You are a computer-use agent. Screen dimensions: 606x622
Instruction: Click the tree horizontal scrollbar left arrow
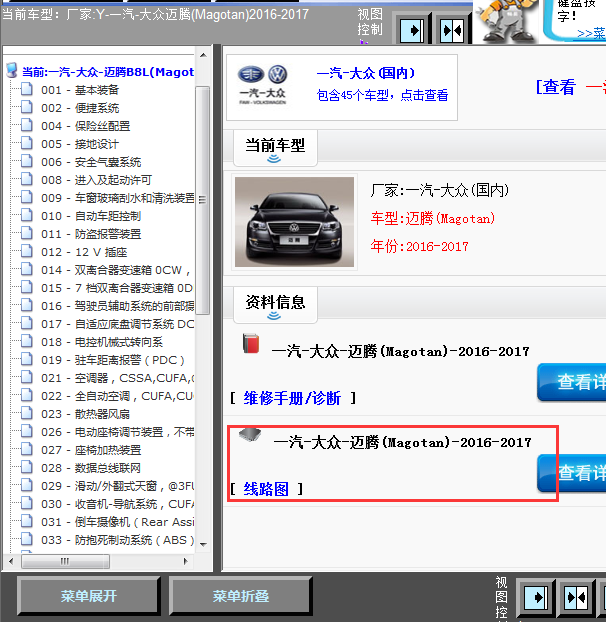11,561
